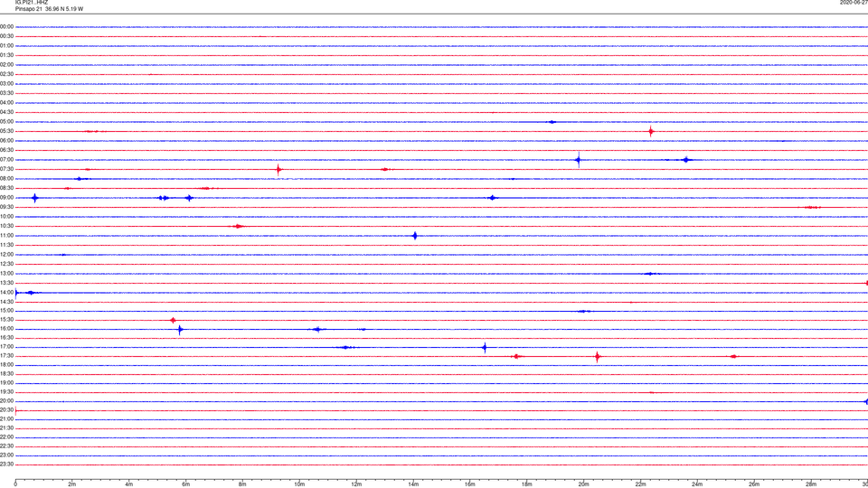The image size is (868, 488).
Task: Click the tall blue spike on 07:00 trace
Action: [579, 160]
